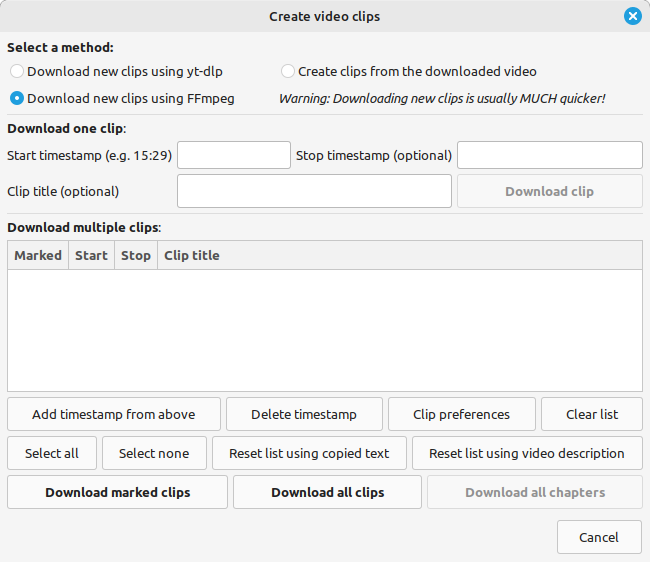Reset list using video description
Viewport: 650px width, 562px height.
(527, 453)
